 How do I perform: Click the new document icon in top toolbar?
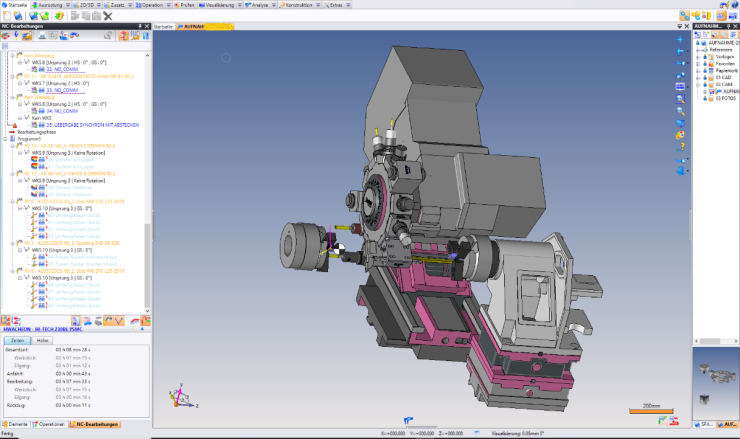pos(7,16)
